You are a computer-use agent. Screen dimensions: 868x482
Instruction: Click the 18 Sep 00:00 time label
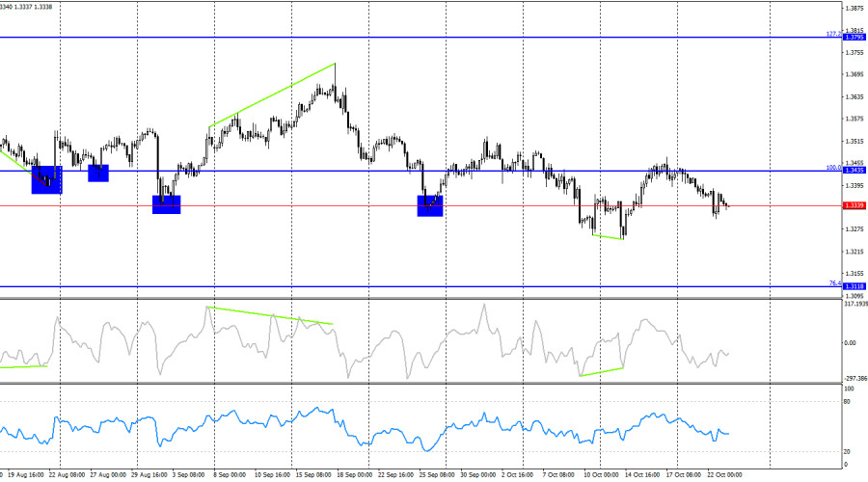(x=355, y=475)
